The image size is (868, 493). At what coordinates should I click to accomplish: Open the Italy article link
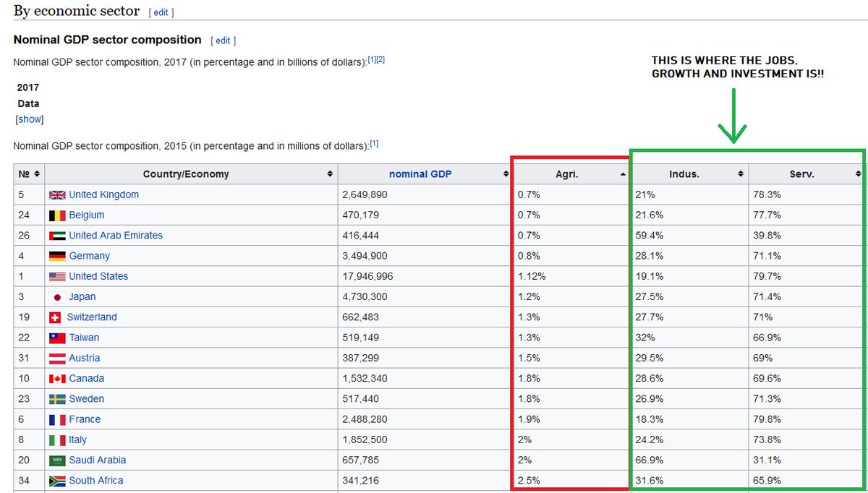(x=77, y=440)
